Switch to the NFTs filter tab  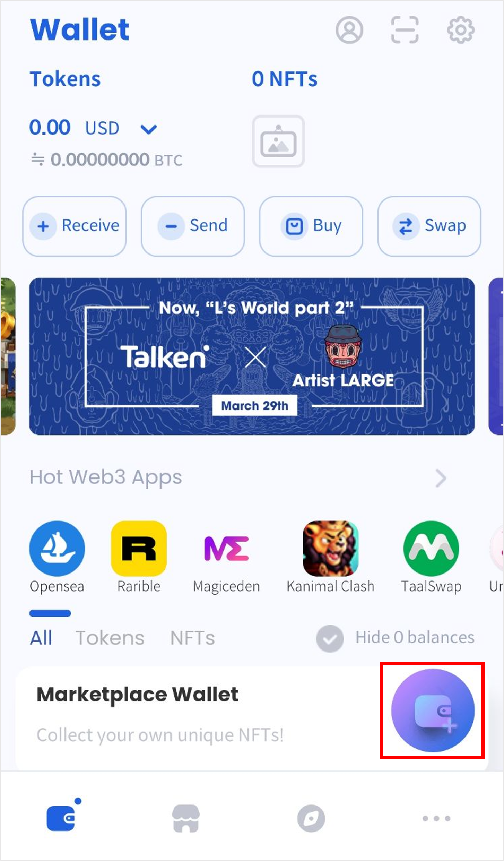[x=192, y=638]
